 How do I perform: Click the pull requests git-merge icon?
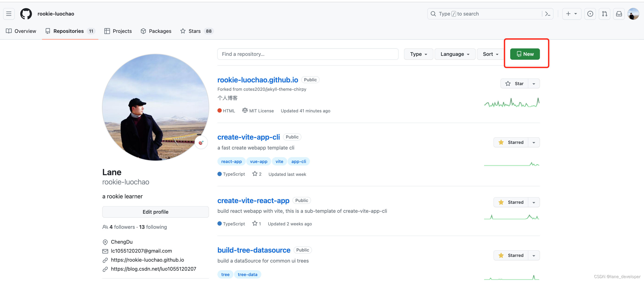[605, 14]
